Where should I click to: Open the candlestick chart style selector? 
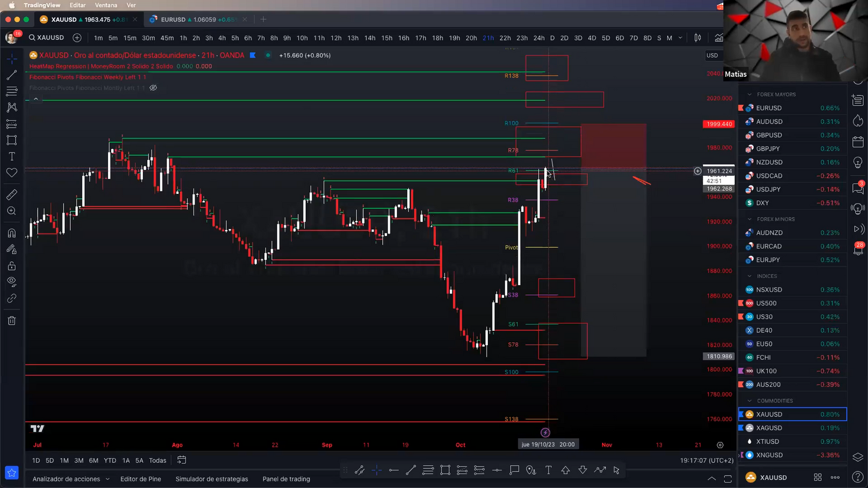(697, 38)
